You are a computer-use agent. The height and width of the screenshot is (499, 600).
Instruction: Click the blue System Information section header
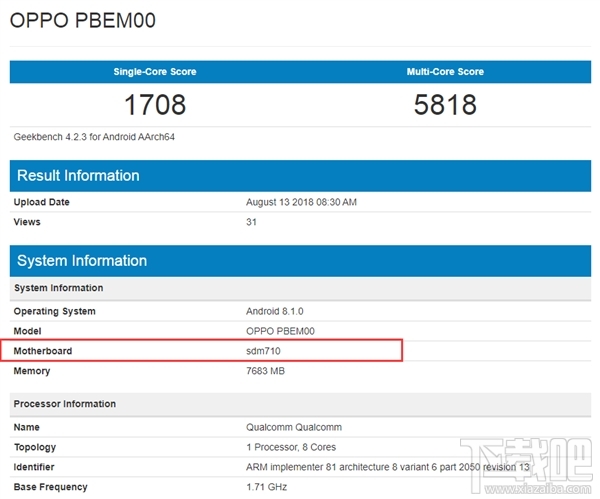[300, 261]
